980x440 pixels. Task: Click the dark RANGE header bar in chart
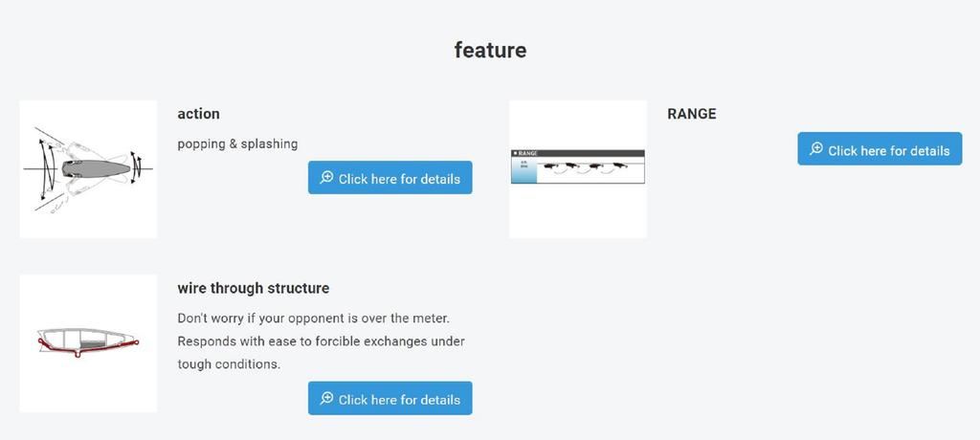click(x=578, y=152)
